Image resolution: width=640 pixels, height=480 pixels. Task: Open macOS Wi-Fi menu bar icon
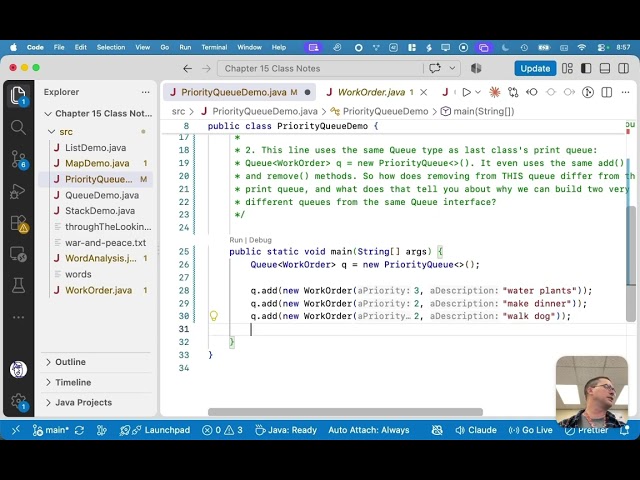[x=582, y=47]
